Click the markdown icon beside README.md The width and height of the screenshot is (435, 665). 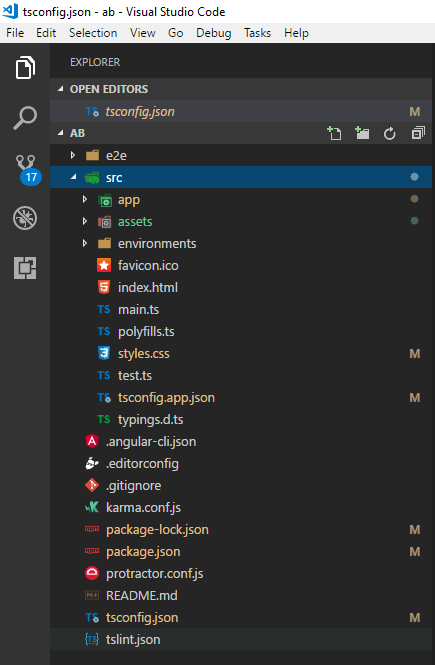[x=92, y=595]
